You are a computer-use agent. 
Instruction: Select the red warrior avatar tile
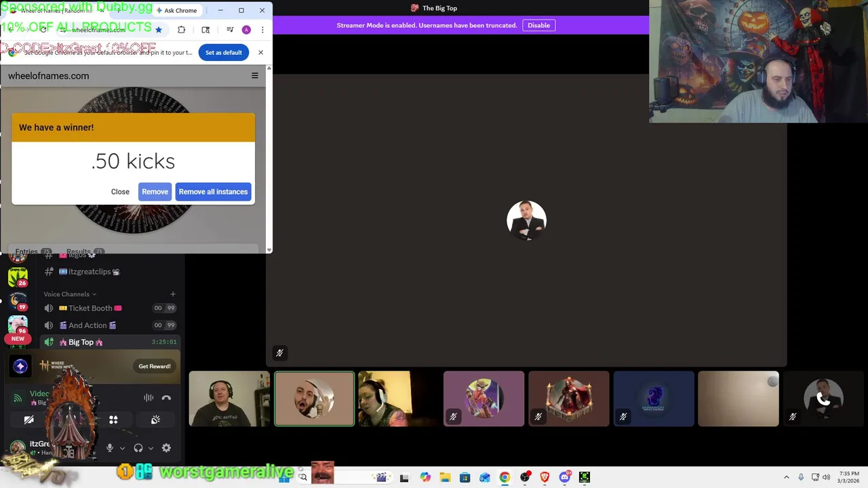568,399
